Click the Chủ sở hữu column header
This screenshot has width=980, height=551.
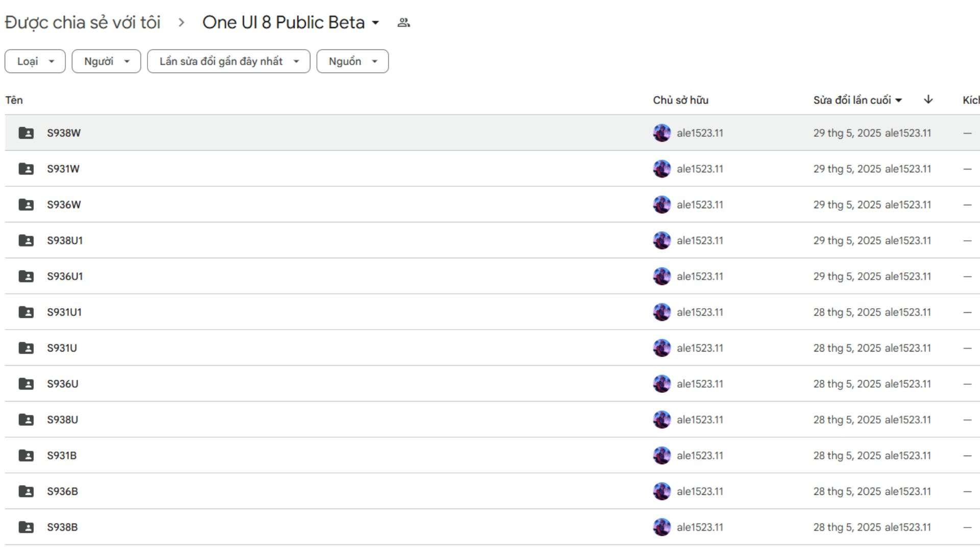[x=680, y=100]
